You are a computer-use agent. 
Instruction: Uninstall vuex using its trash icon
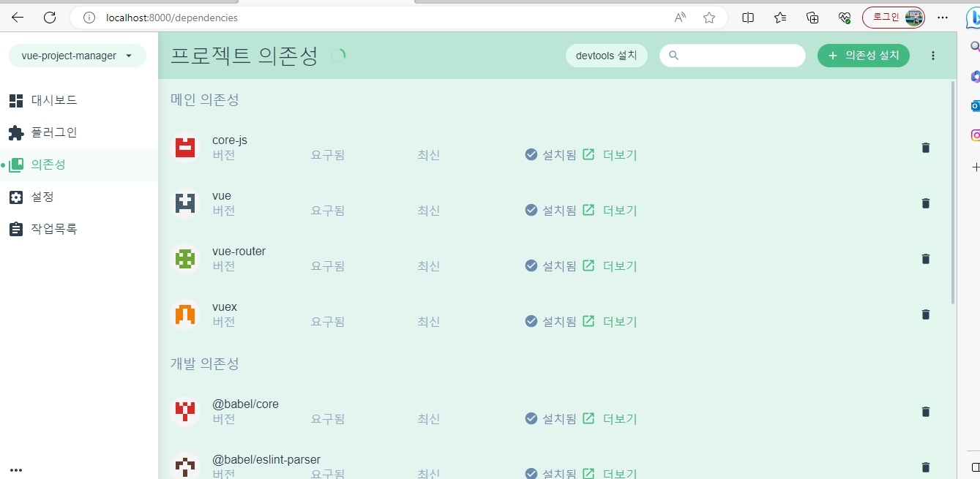coord(925,314)
